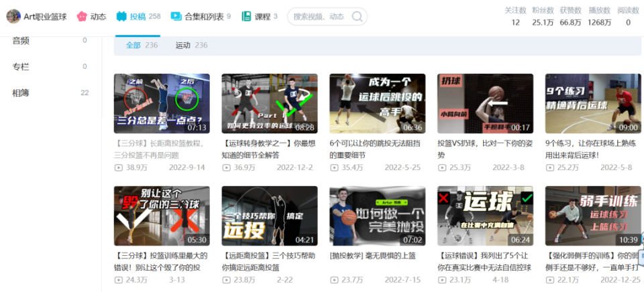Click play-count icon next to 25.2万

(x=549, y=167)
